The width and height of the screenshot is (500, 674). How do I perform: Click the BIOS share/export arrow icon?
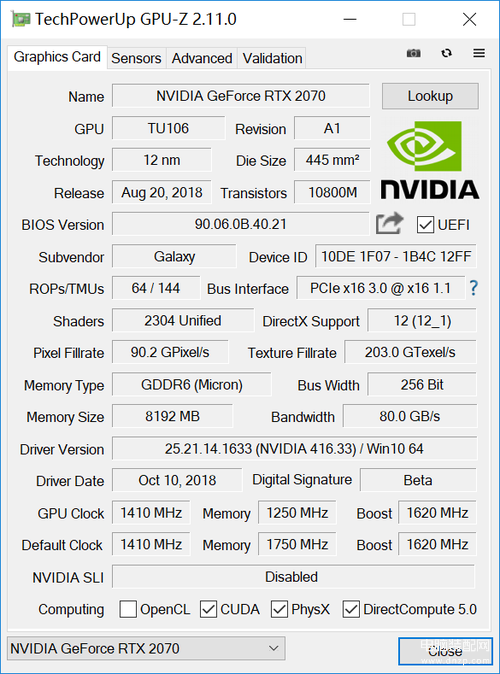pos(390,224)
